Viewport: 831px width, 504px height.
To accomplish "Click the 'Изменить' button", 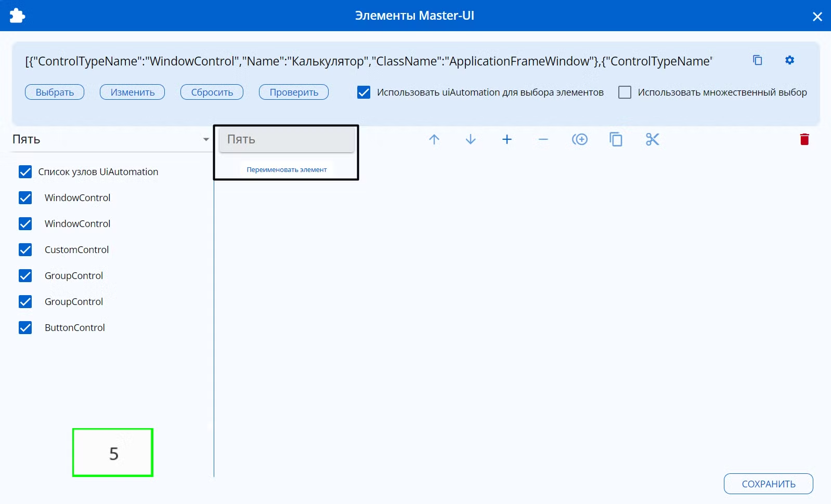I will click(133, 92).
